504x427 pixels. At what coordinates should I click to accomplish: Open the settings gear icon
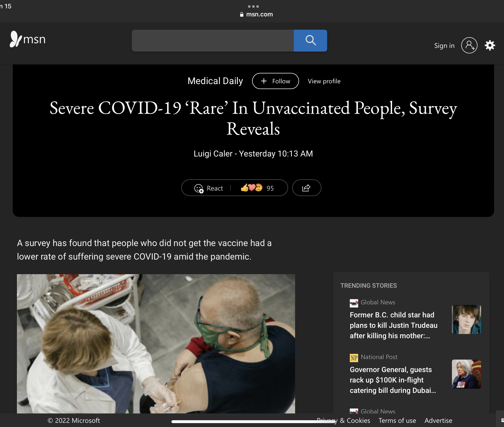click(490, 45)
